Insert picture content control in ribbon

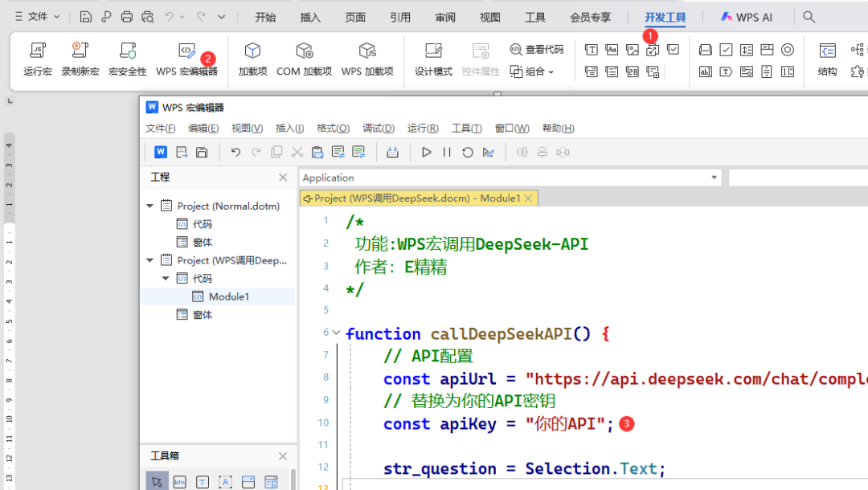pos(633,50)
